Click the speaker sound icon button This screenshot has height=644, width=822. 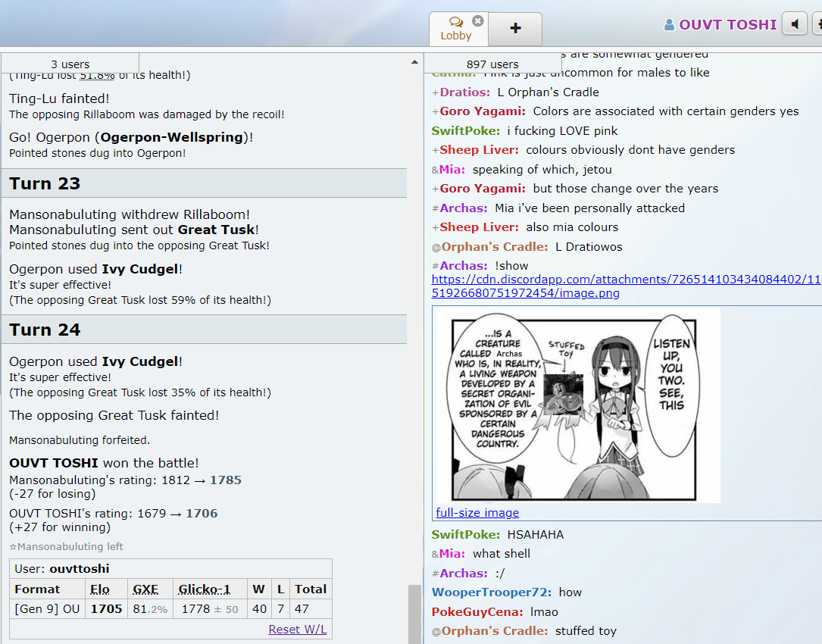click(795, 24)
